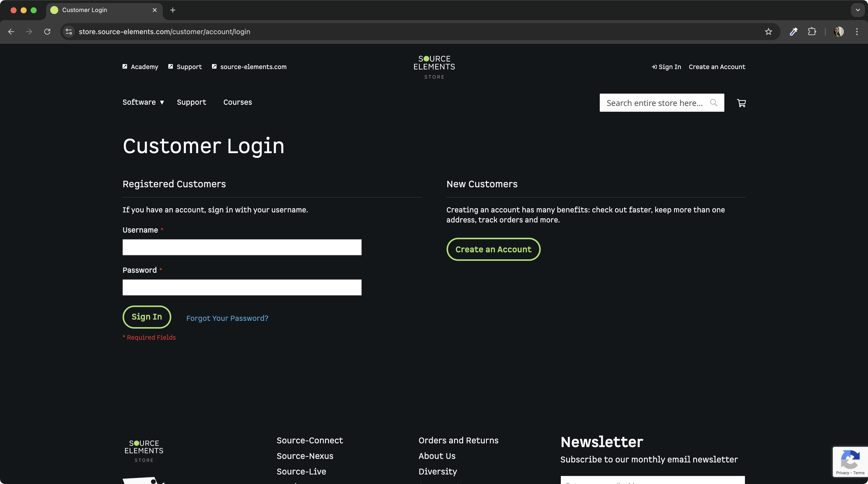Image resolution: width=868 pixels, height=484 pixels.
Task: Click the eyedropper extension icon
Action: 793,32
